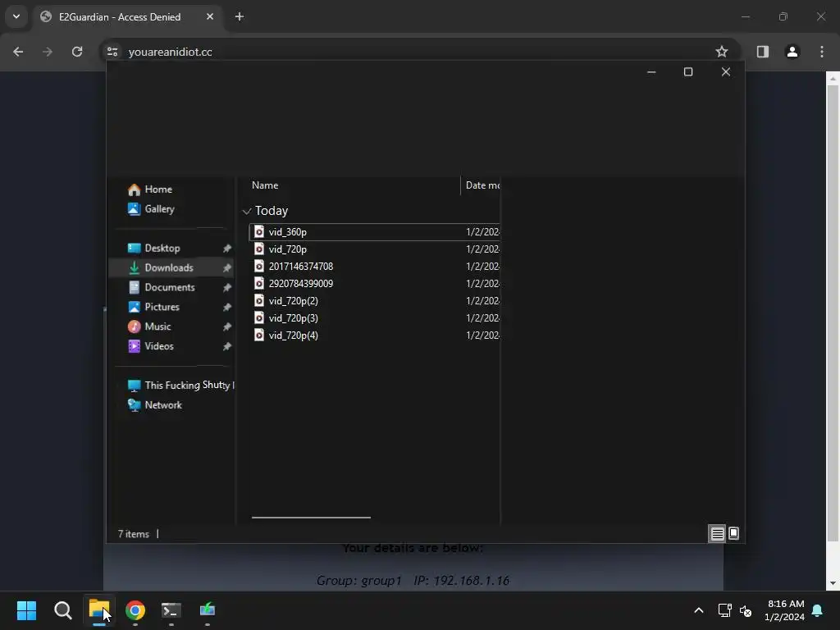
Task: Sort files by Date modified column
Action: point(481,185)
